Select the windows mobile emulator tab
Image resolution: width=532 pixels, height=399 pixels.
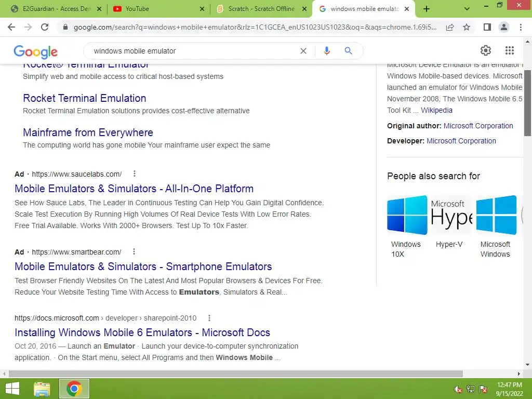(x=363, y=9)
